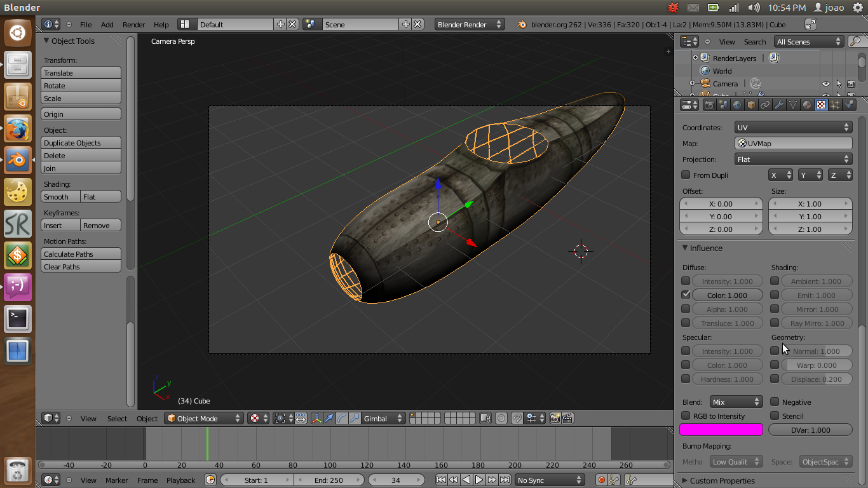Enable Color influence checkbox under Diffuse

pyautogui.click(x=685, y=294)
